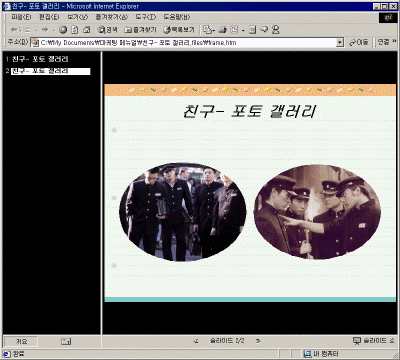Click the Messenger person icon in toolbar

coord(275,30)
